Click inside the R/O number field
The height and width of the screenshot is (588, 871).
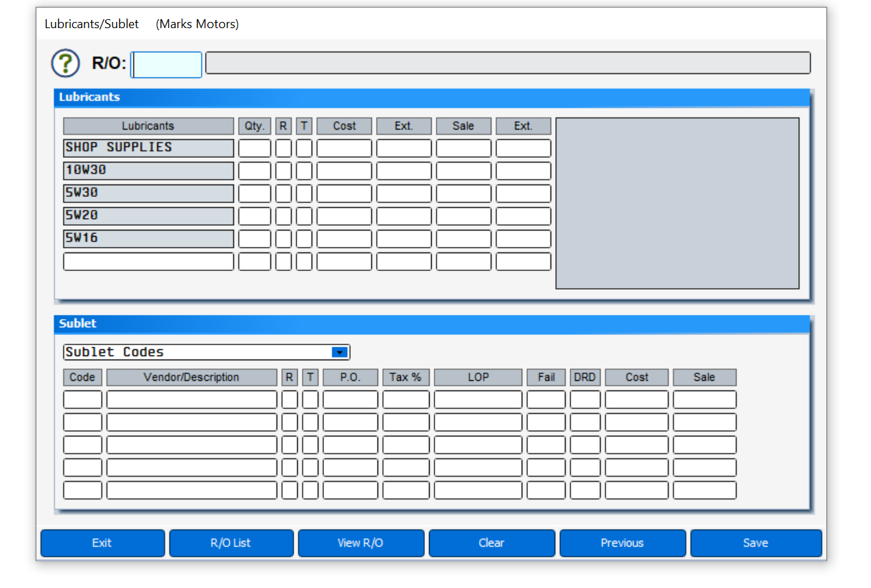tap(166, 64)
